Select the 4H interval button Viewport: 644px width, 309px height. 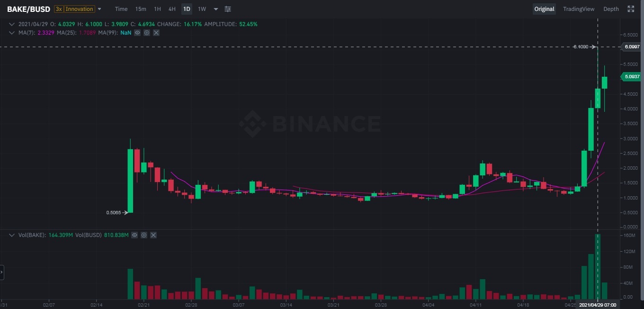[172, 9]
